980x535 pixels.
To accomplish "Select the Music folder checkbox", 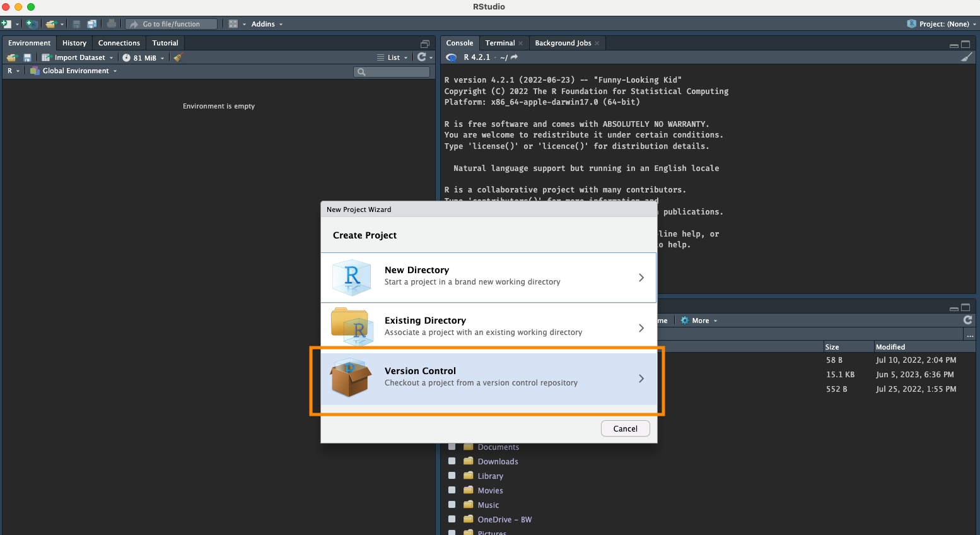I will (452, 505).
